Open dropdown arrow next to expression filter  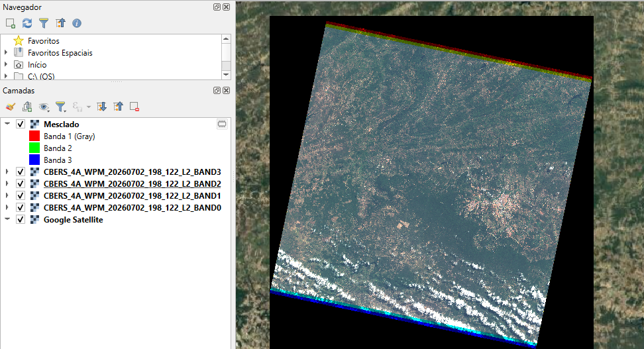point(89,107)
